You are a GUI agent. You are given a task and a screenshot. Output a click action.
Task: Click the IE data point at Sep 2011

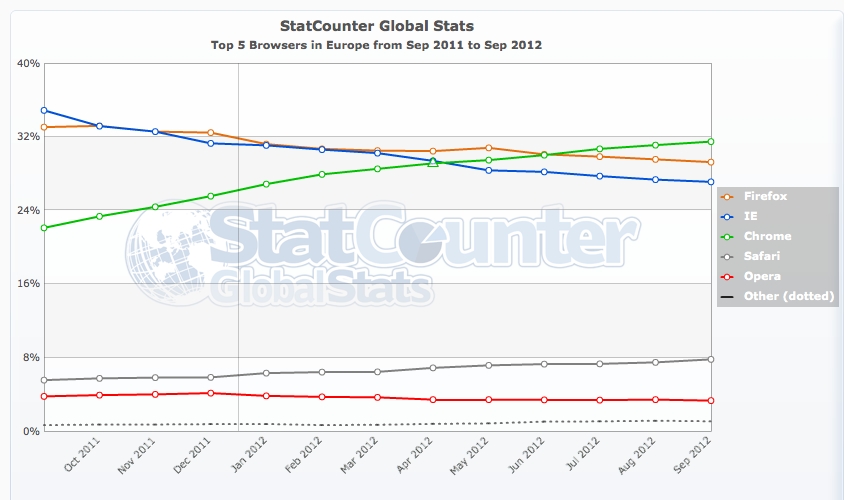(x=43, y=110)
